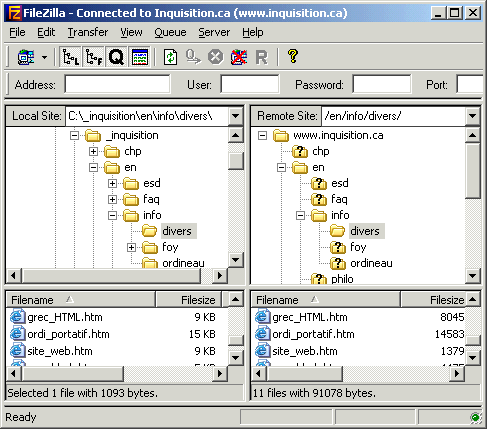Click the Reconnect (R) toolbar icon
This screenshot has height=429, width=487.
pyautogui.click(x=261, y=57)
